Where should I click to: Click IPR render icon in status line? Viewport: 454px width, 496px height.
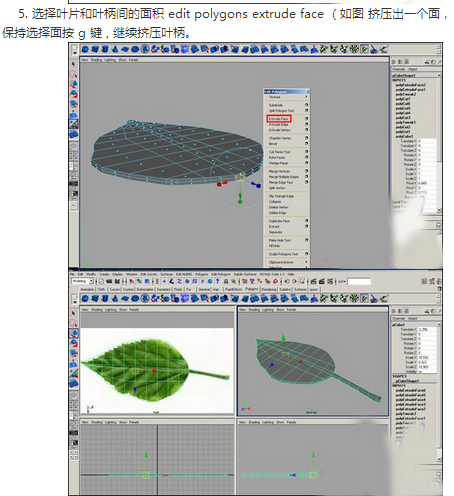pyautogui.click(x=322, y=281)
